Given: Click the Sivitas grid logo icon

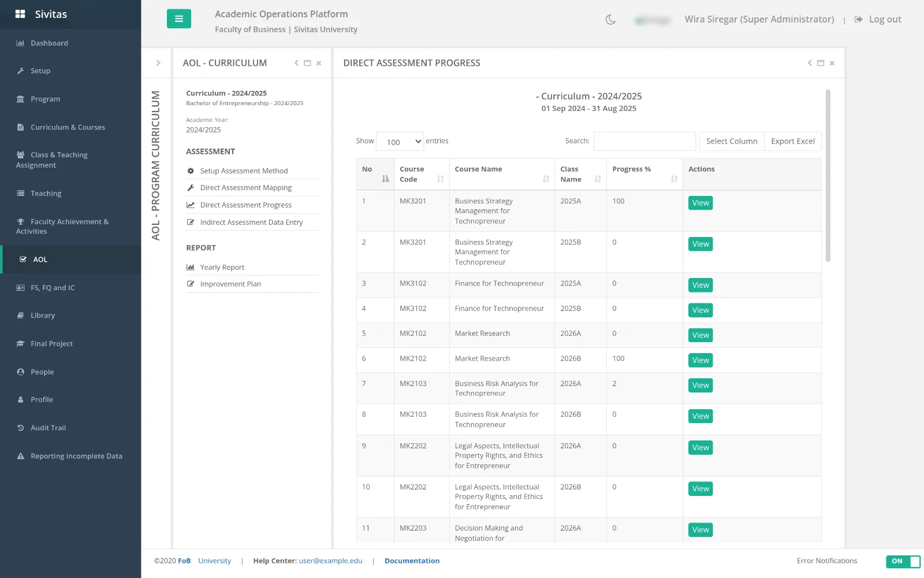Looking at the screenshot, I should point(20,14).
